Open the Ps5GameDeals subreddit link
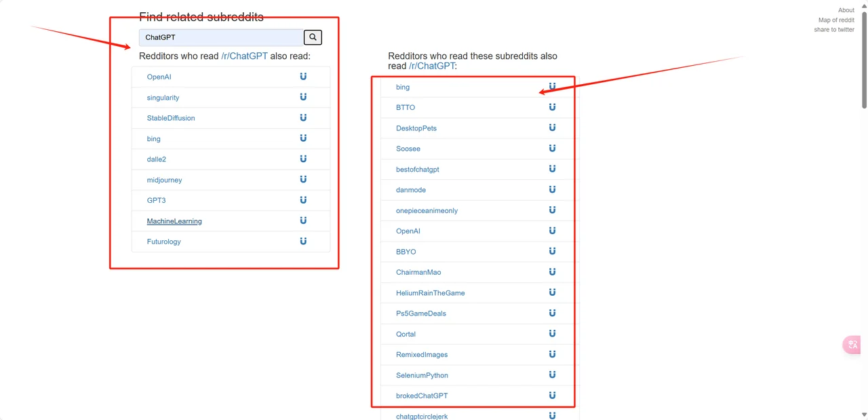The width and height of the screenshot is (868, 420). click(x=421, y=313)
